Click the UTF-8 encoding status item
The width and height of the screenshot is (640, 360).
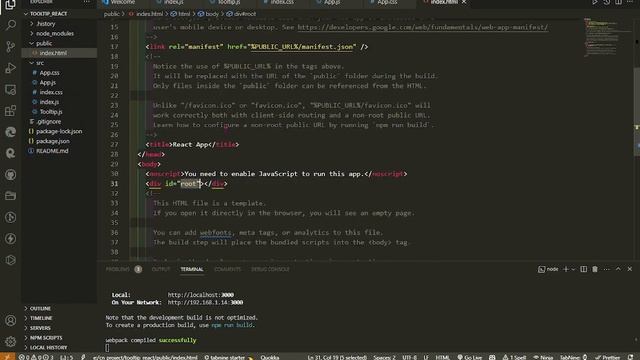409,357
